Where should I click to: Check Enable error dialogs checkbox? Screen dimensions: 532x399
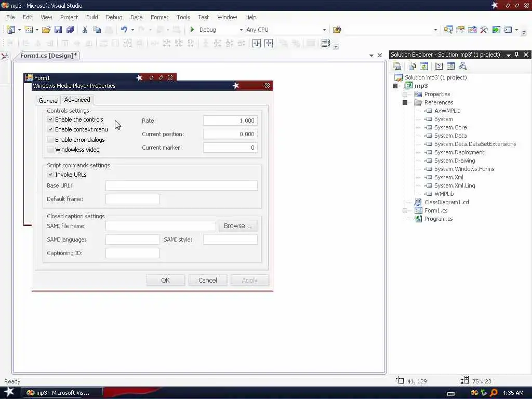[x=50, y=139]
